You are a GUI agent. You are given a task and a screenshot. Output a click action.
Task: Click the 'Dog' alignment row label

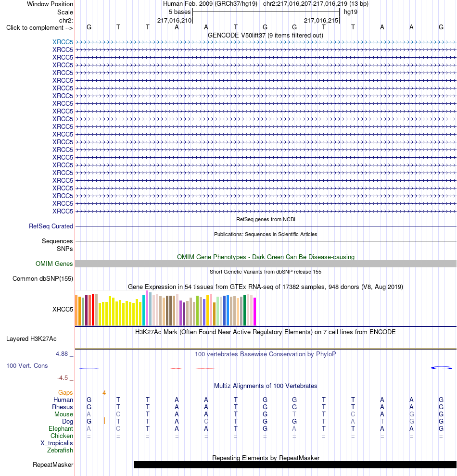67,421
